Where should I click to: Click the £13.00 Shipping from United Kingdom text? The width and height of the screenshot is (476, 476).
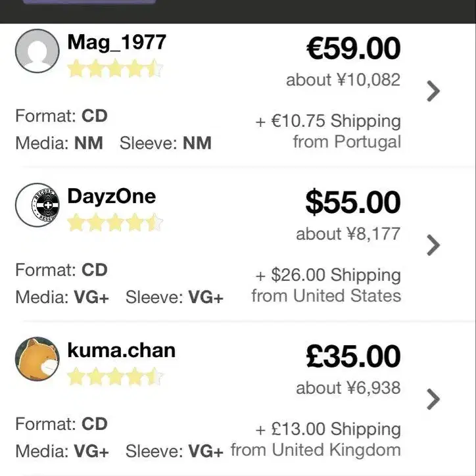click(316, 439)
